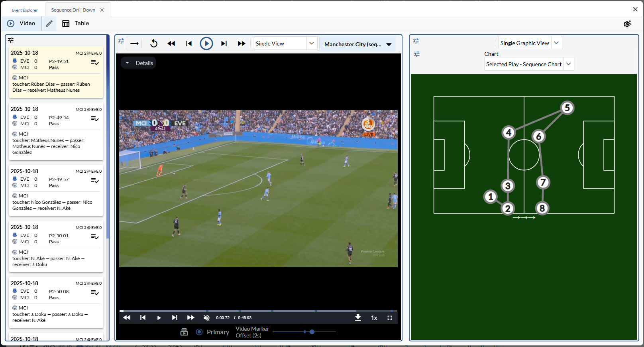Image resolution: width=644 pixels, height=347 pixels.
Task: Open playlist icon for P2-50:01 pass
Action: (95, 237)
